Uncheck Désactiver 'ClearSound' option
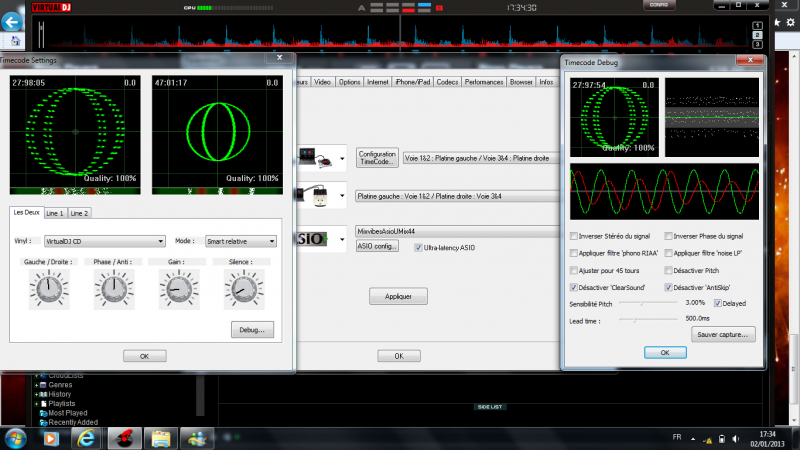 [x=573, y=287]
